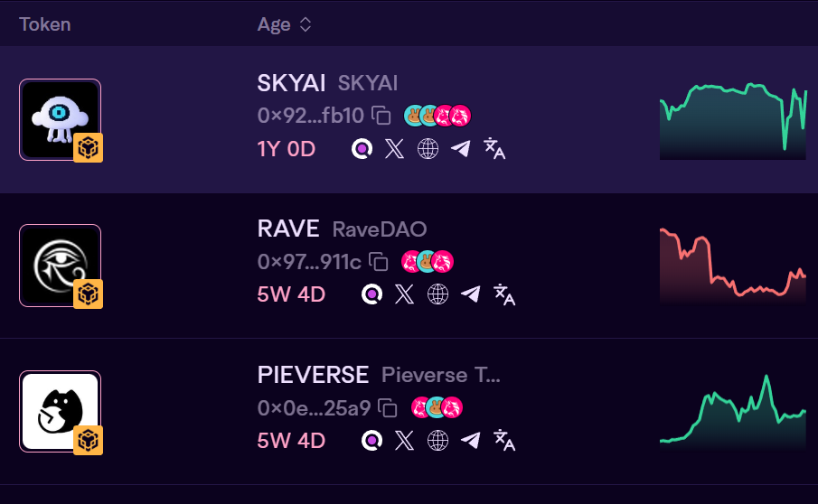Select the SKYAI token logo thumbnail
This screenshot has height=504, width=818.
click(61, 120)
